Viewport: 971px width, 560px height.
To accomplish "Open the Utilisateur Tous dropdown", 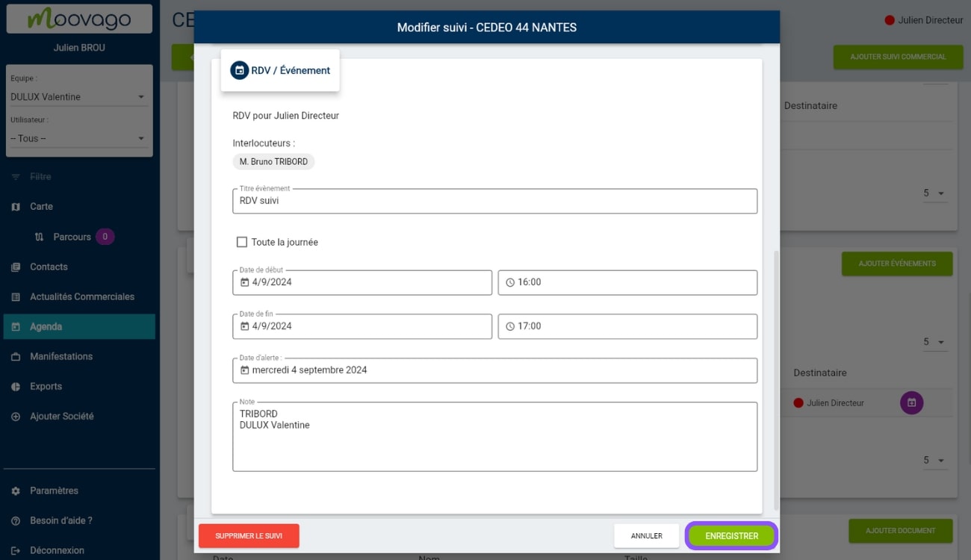I will click(x=78, y=138).
